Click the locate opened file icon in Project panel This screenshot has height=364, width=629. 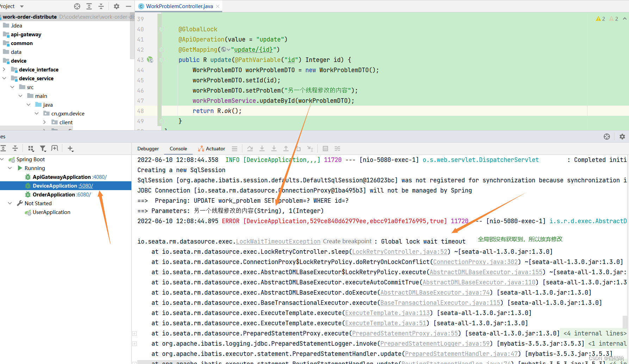click(77, 6)
